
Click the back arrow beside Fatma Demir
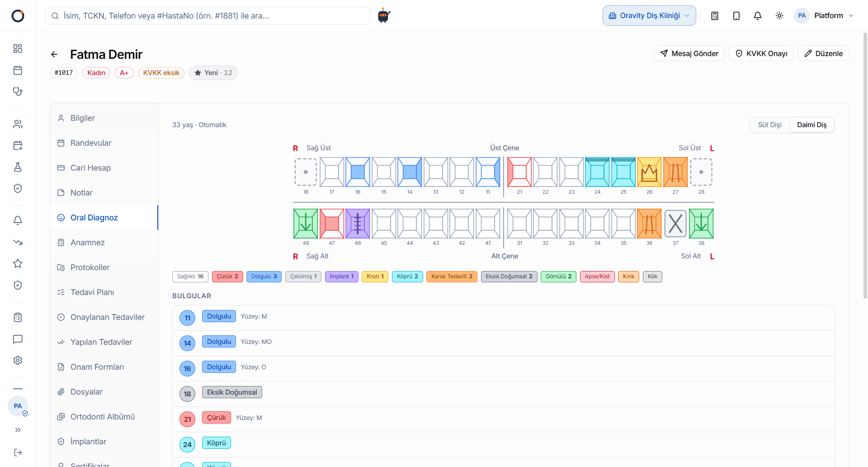[54, 54]
